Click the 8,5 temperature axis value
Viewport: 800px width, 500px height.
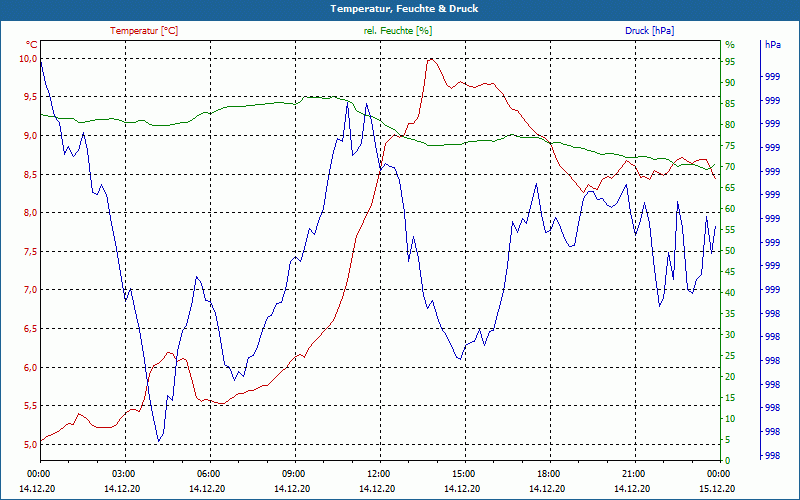pyautogui.click(x=30, y=174)
